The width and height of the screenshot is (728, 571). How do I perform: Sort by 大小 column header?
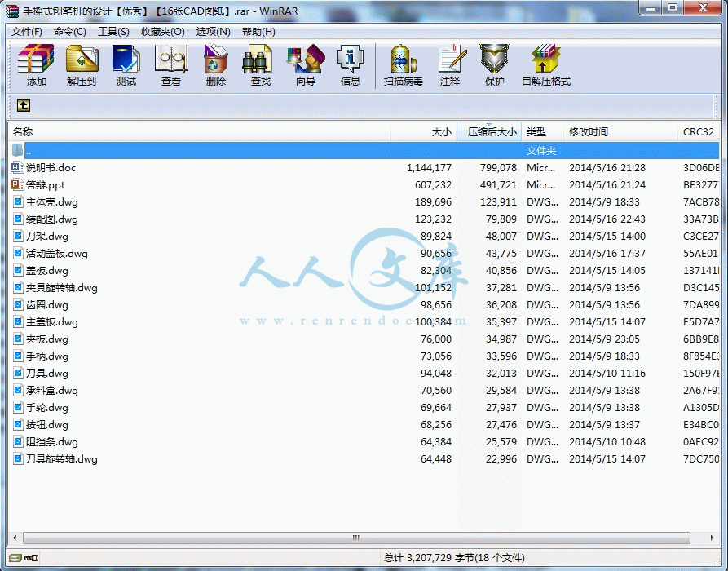[x=424, y=132]
